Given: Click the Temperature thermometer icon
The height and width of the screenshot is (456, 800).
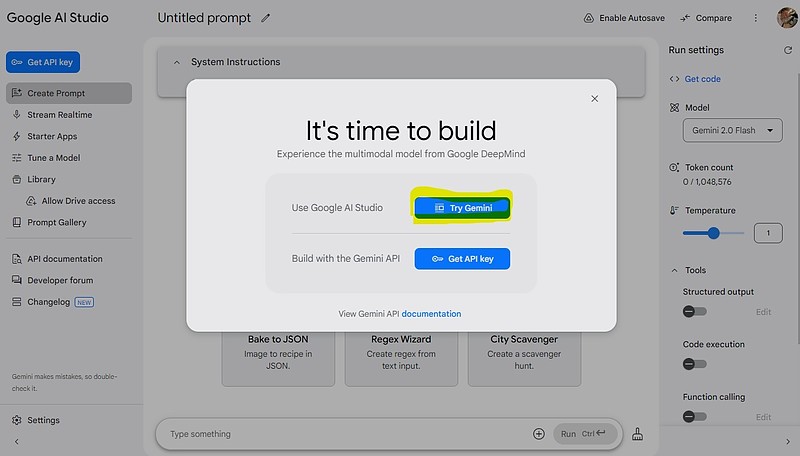Looking at the screenshot, I should 674,210.
